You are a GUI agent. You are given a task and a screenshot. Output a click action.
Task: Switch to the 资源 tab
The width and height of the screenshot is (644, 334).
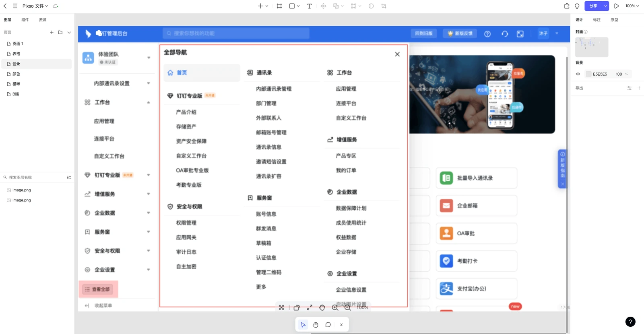(43, 20)
